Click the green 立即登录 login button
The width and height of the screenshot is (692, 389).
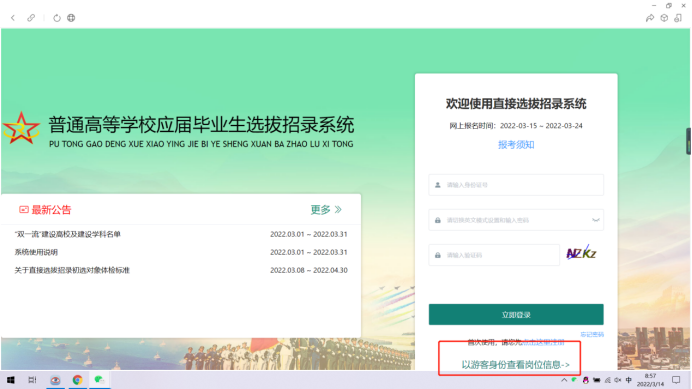tap(516, 314)
